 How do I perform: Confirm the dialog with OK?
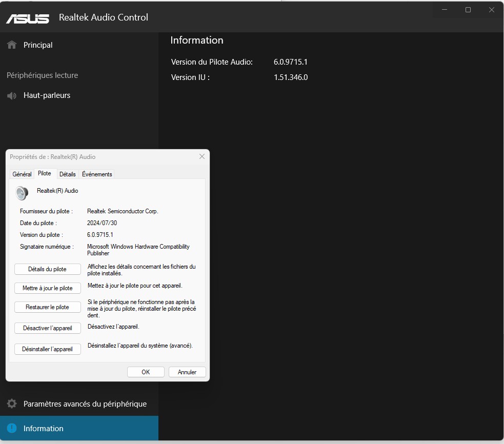coord(146,372)
